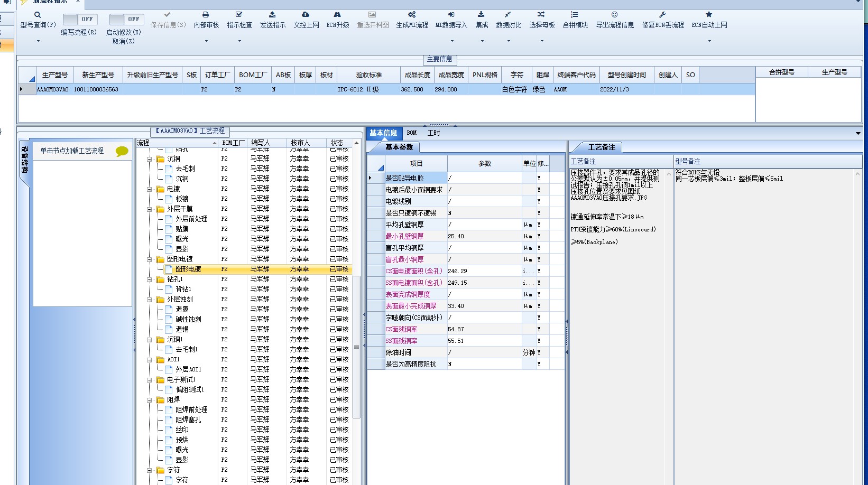Switch to the 基本信息 tab
The height and width of the screenshot is (485, 868).
tap(383, 133)
